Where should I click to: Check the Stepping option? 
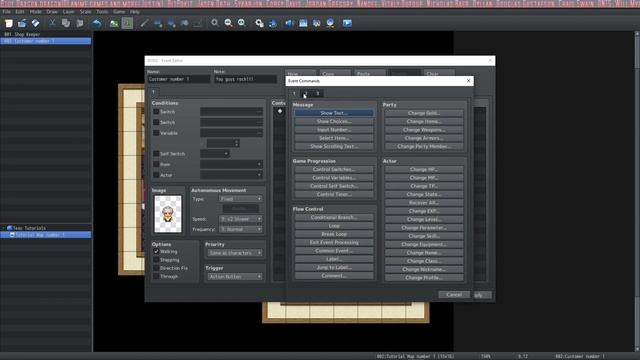tap(156, 260)
